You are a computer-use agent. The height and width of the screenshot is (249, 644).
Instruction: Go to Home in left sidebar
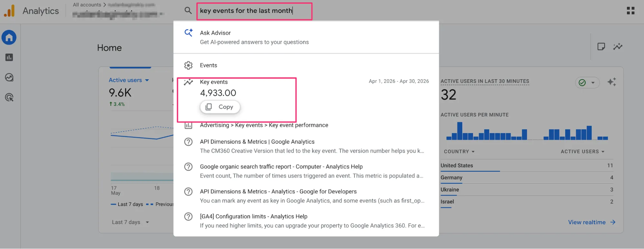coord(9,37)
